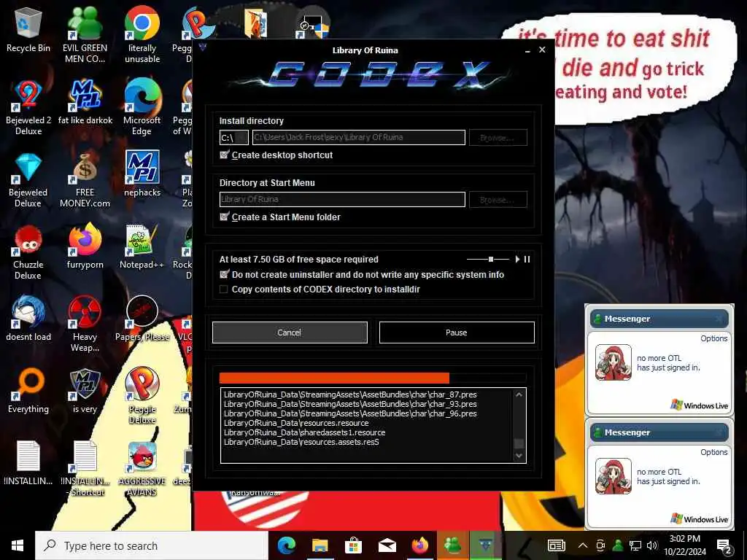Open the Bejeweled Deluxe diamond icon
The width and height of the screenshot is (747, 560).
[28, 179]
